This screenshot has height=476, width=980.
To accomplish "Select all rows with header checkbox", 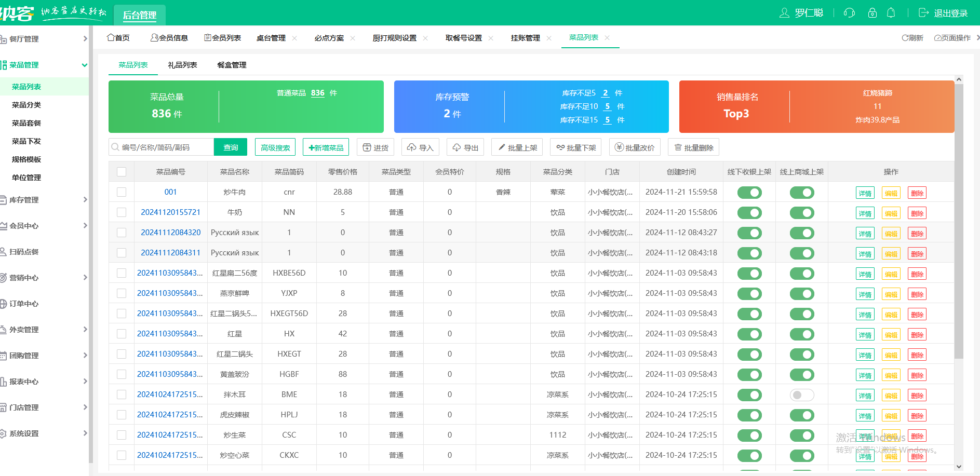I will click(x=122, y=172).
